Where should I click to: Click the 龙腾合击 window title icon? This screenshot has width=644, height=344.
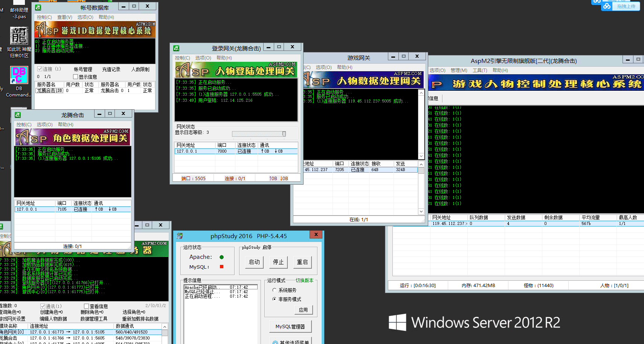tap(18, 115)
